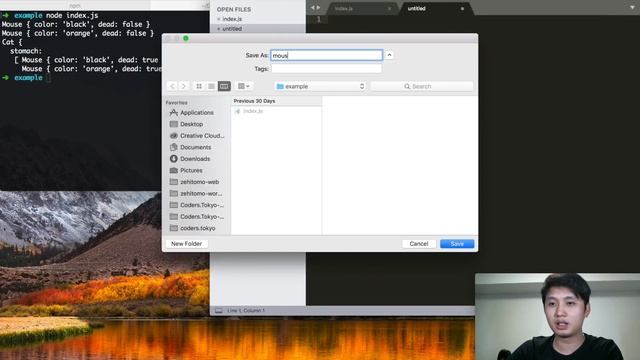The height and width of the screenshot is (360, 640).
Task: Switch to column view in save dialog
Action: 224,86
